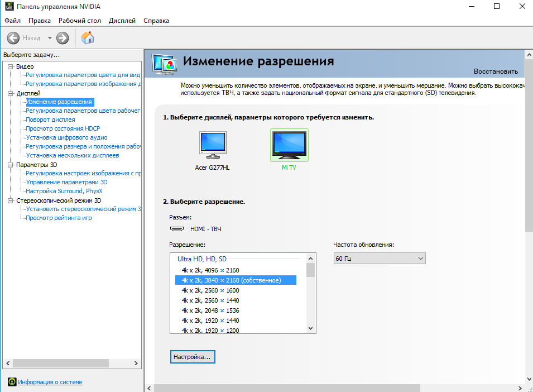Click the resolution list scrollbar thumb
The width and height of the screenshot is (533, 392).
[x=310, y=270]
